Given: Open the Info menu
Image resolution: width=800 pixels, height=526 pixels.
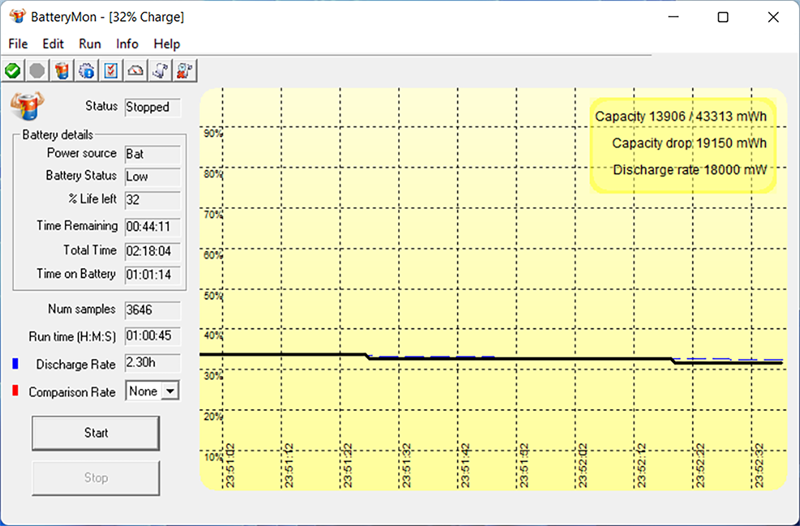Looking at the screenshot, I should coord(127,44).
